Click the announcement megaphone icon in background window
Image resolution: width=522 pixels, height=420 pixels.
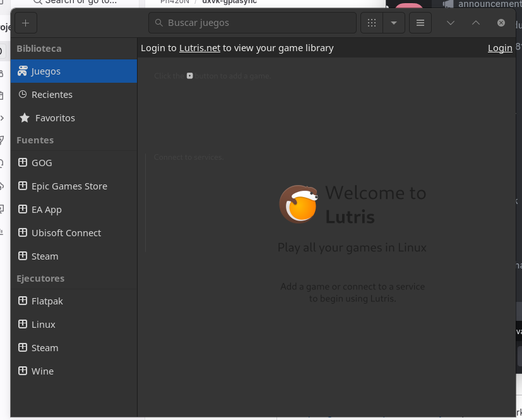(x=448, y=4)
